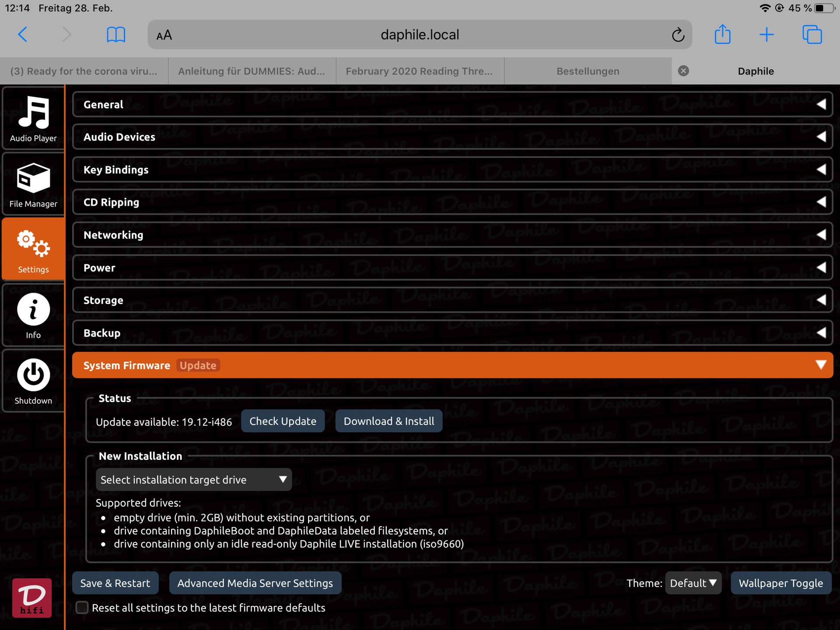The height and width of the screenshot is (630, 840).
Task: Show the Safari tab overview
Action: [x=812, y=35]
